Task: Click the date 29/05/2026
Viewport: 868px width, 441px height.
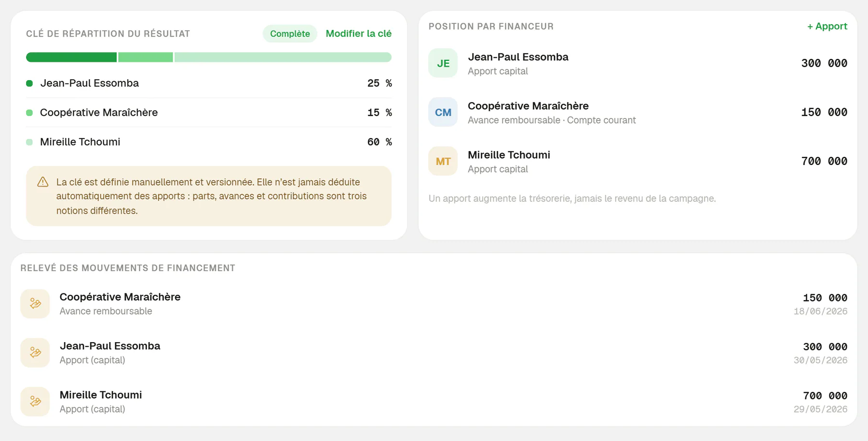Action: pos(820,409)
